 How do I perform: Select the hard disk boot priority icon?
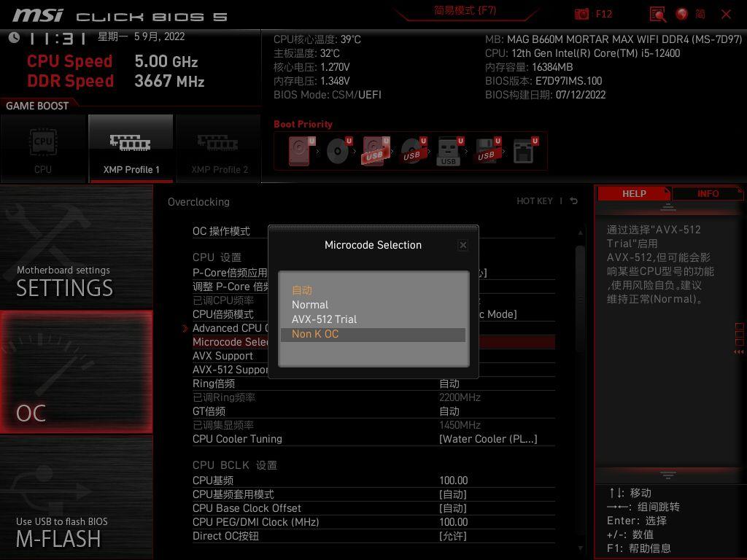click(299, 149)
